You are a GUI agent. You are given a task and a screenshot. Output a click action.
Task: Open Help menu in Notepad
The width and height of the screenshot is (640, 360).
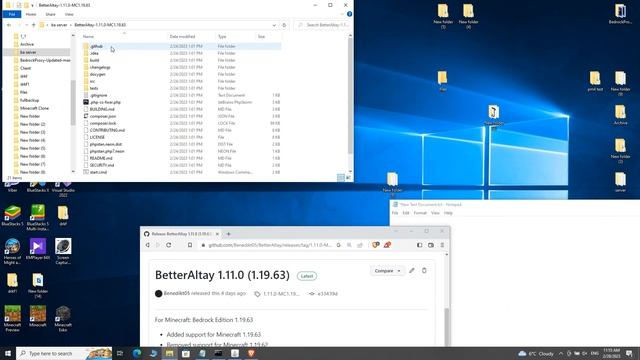[448, 213]
